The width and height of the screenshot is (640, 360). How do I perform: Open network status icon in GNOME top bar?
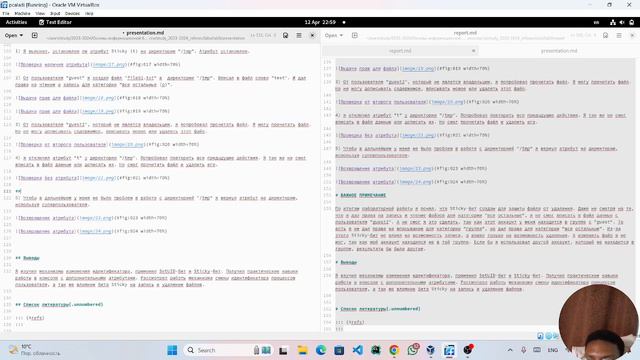pos(613,22)
